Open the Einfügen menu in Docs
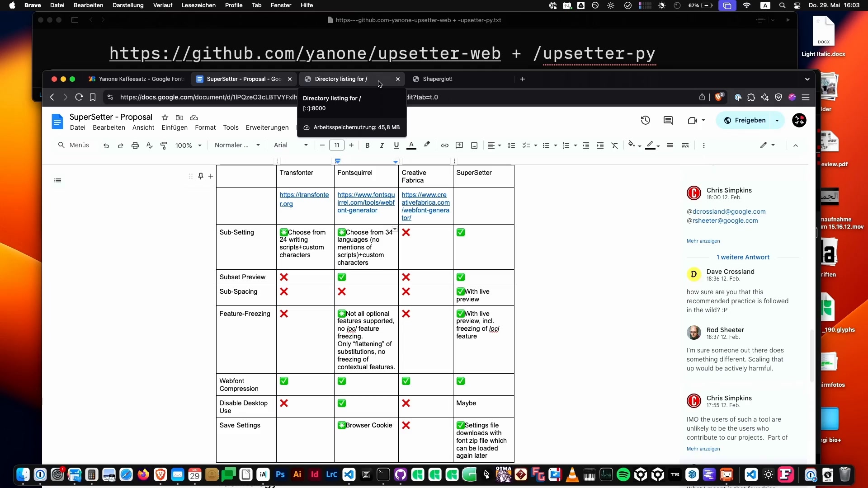The image size is (868, 488). pyautogui.click(x=175, y=127)
